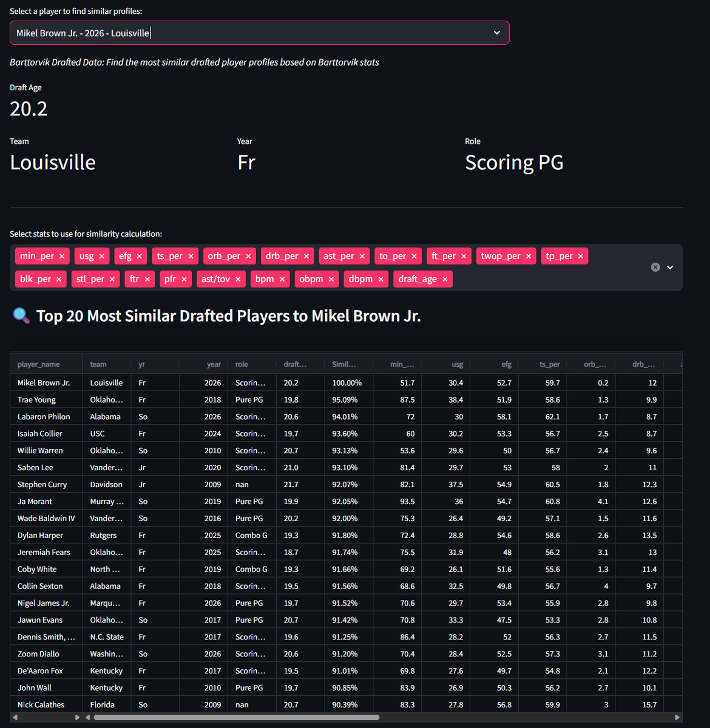Select the De'Aaron Fox player cell

46,671
